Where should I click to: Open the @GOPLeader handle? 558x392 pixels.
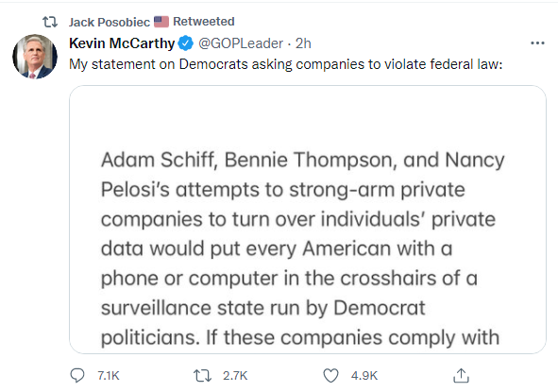pyautogui.click(x=241, y=43)
